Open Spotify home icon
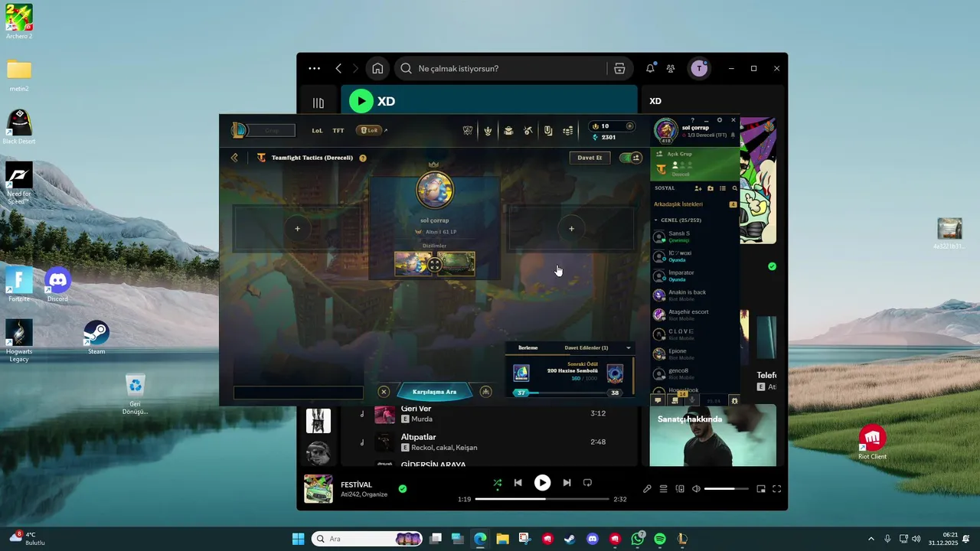Screen dimensions: 980x551 (x=377, y=69)
